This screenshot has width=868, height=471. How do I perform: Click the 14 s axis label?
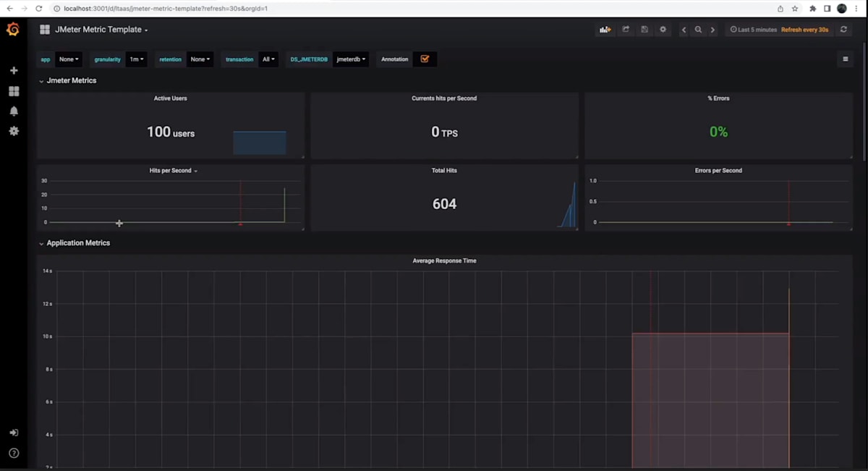click(x=47, y=271)
